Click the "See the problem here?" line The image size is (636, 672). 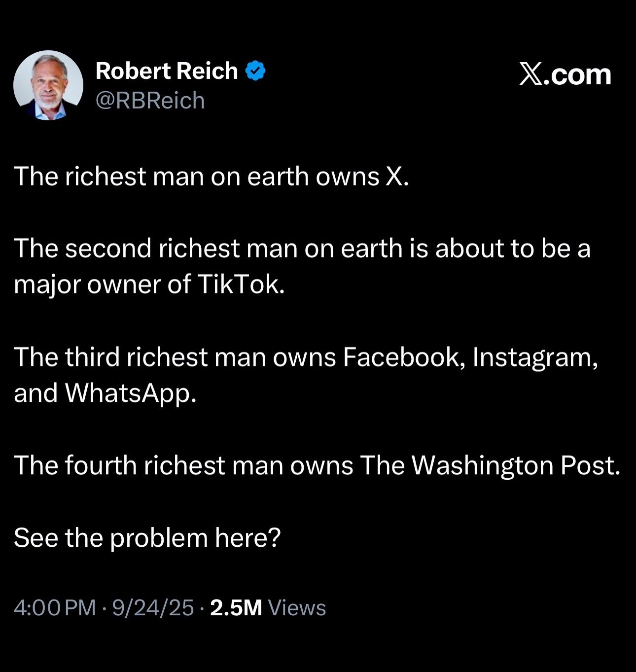point(147,537)
